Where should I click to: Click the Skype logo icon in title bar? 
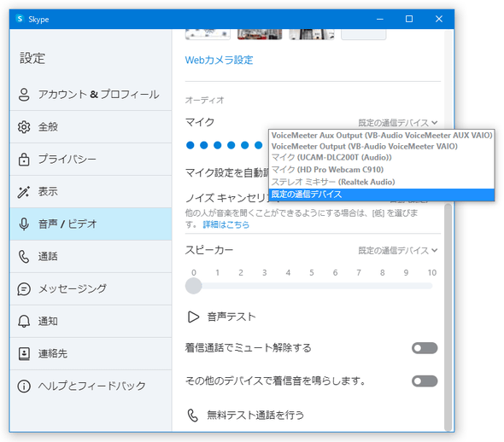pyautogui.click(x=20, y=19)
